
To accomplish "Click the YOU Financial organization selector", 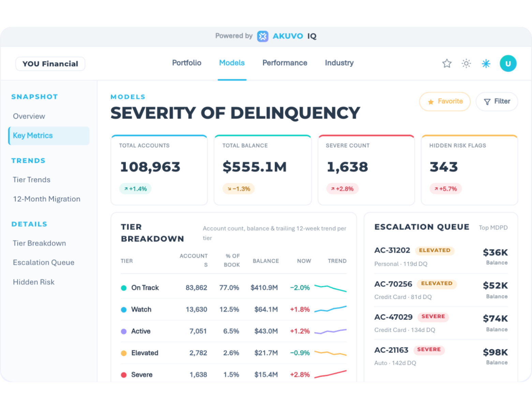I will (x=50, y=64).
